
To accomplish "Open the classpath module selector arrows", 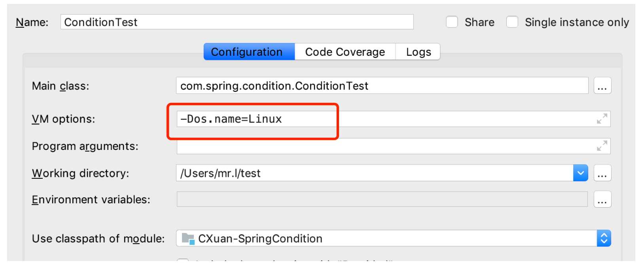I will pos(604,238).
